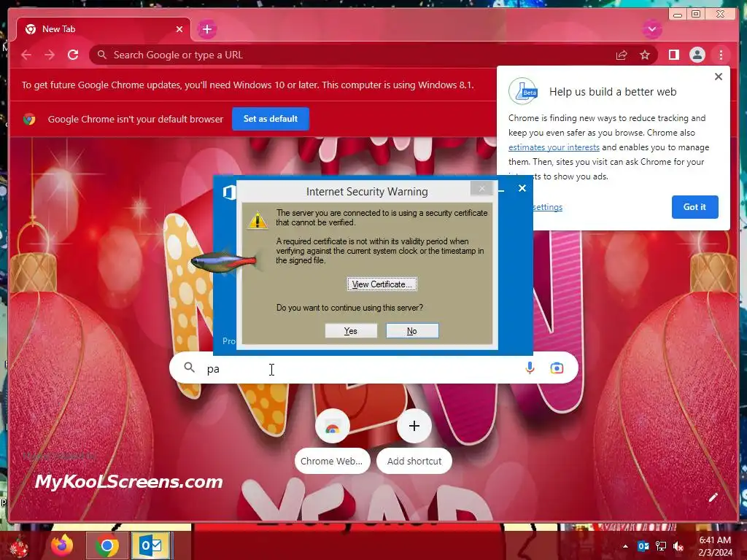This screenshot has width=747, height=560.
Task: Click the share page icon in address bar
Action: click(x=622, y=55)
